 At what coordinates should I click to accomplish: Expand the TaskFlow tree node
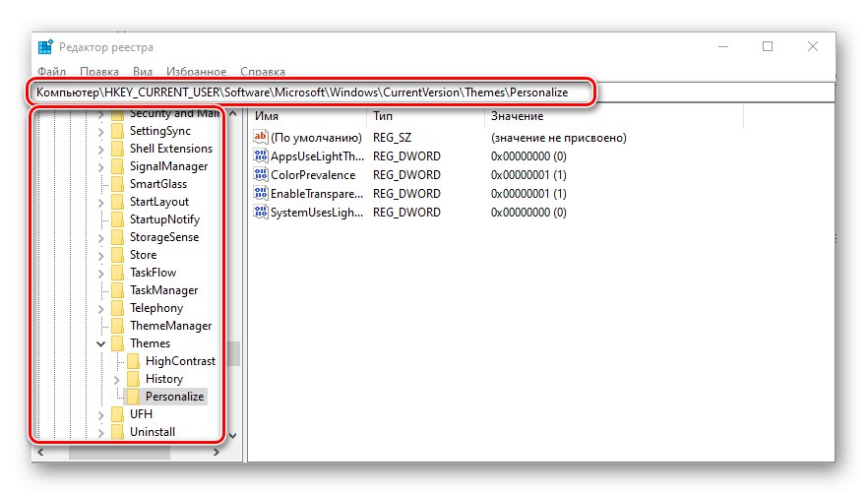click(100, 274)
